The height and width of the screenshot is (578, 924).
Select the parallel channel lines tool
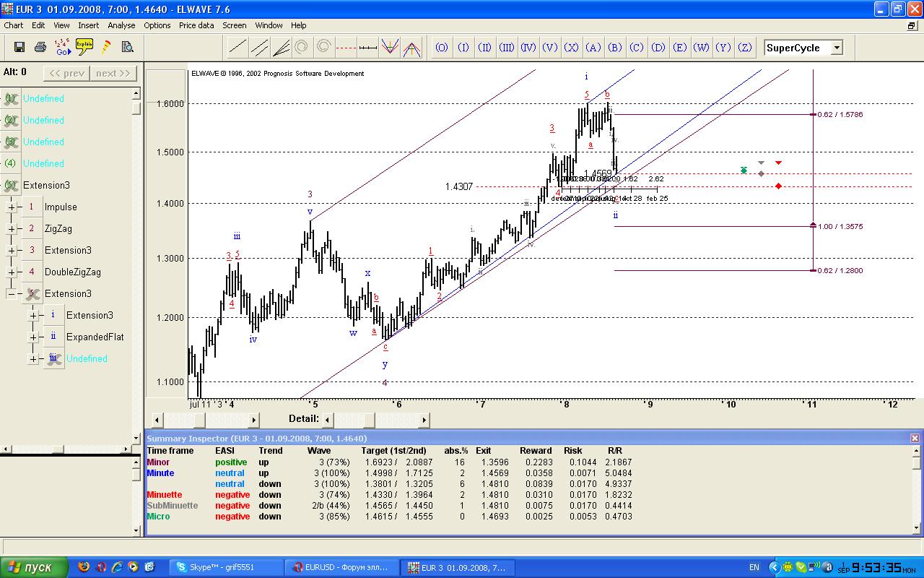pyautogui.click(x=258, y=48)
